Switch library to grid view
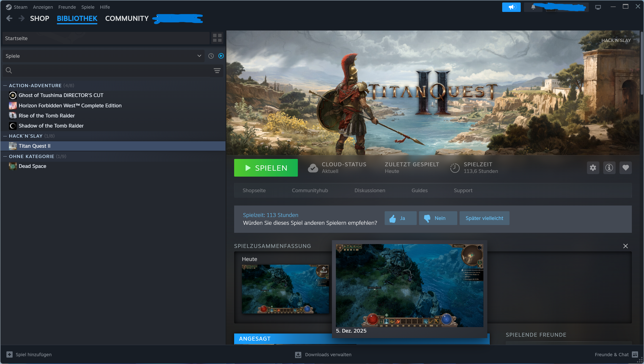 point(217,38)
